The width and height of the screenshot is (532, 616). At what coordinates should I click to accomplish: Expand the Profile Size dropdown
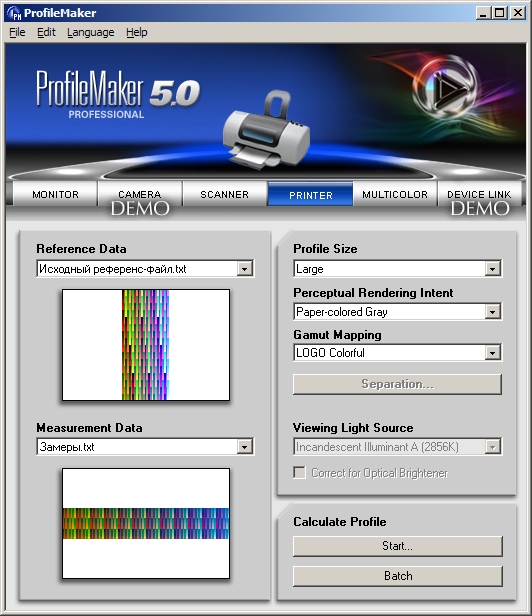point(492,269)
